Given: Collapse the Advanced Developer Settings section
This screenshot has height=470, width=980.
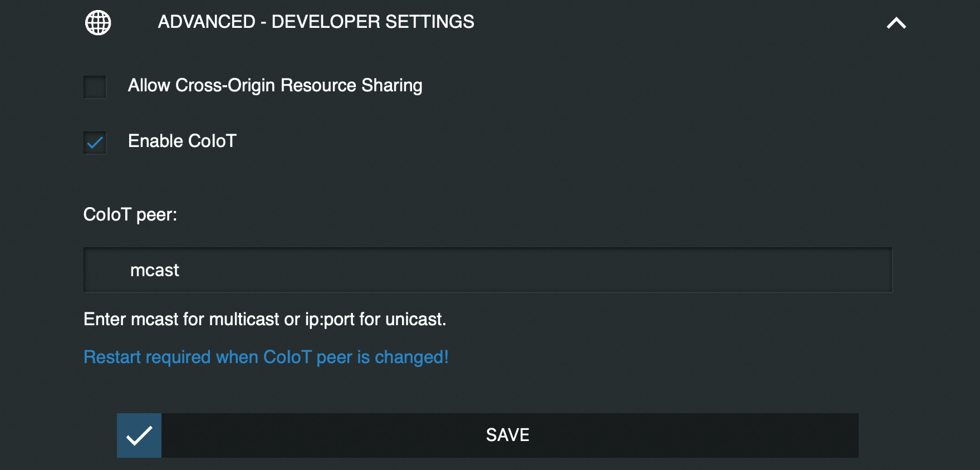Looking at the screenshot, I should [896, 23].
